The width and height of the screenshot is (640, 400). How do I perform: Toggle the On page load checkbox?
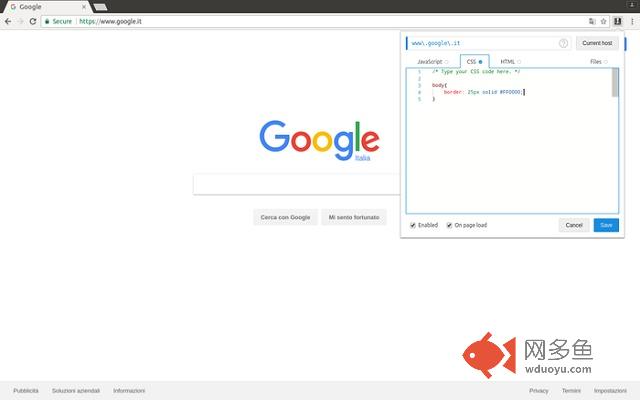(449, 225)
